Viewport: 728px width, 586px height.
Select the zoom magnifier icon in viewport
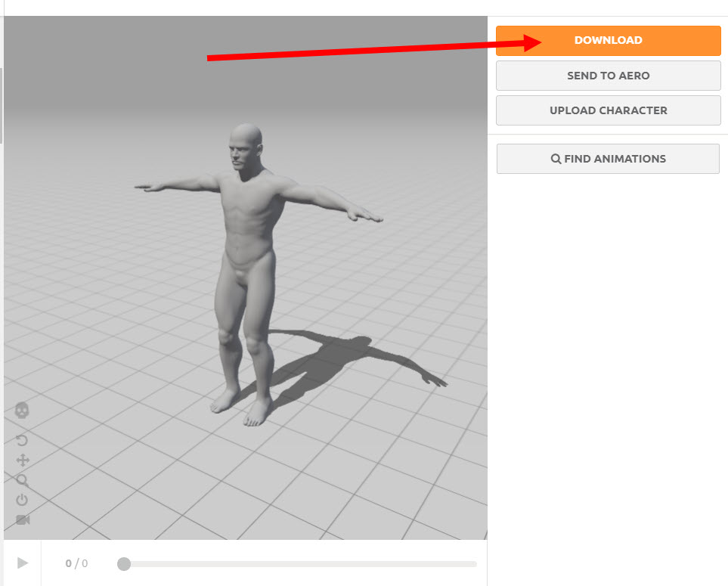22,480
